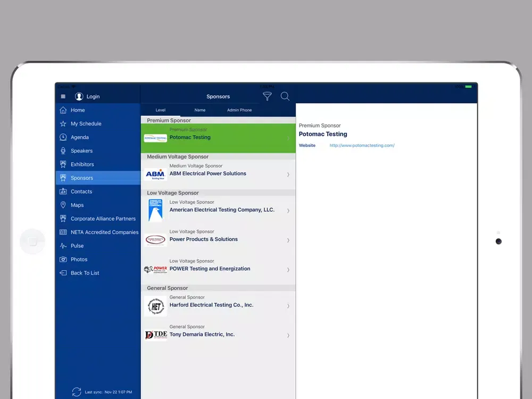Tap the TDE logo thumbnail
The image size is (532, 399).
coord(156,335)
